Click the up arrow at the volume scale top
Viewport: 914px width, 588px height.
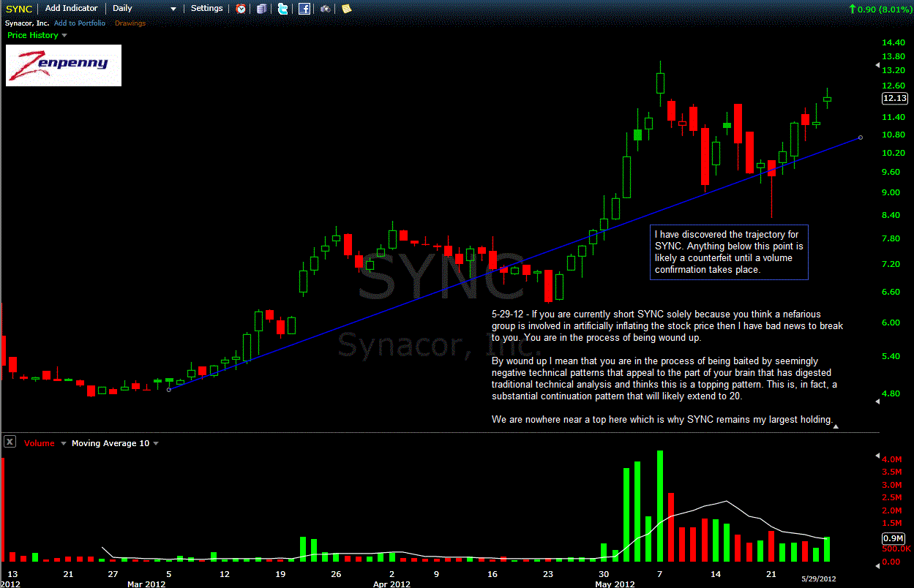[878, 456]
